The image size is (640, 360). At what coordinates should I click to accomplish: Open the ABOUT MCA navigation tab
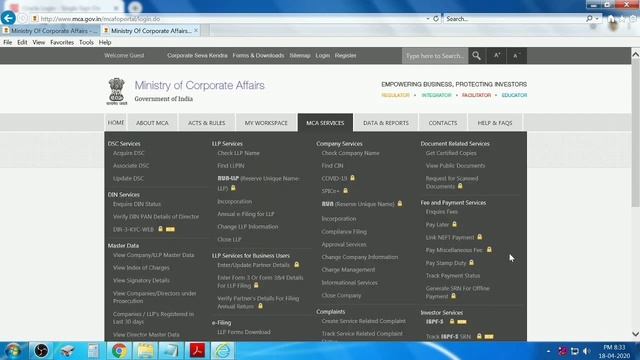[x=152, y=123]
